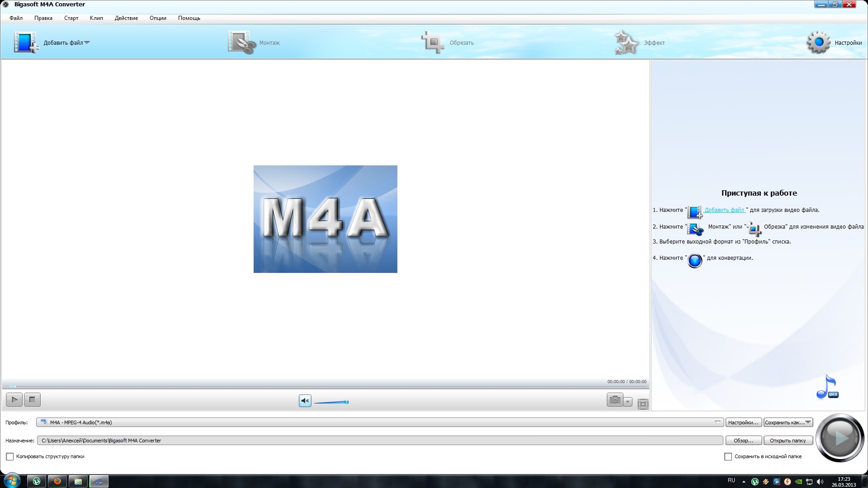Mute audio with the speaker toggle
This screenshot has width=868, height=488.
(305, 401)
